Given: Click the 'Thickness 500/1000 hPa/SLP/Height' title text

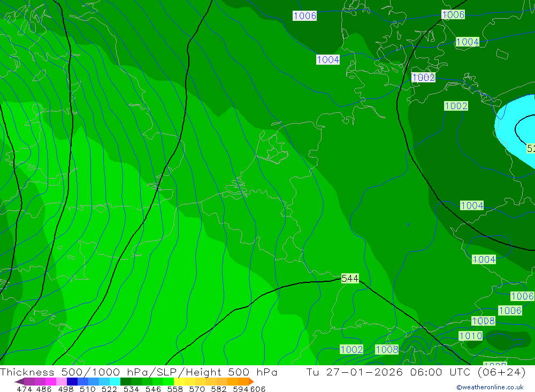Looking at the screenshot, I should [110, 372].
